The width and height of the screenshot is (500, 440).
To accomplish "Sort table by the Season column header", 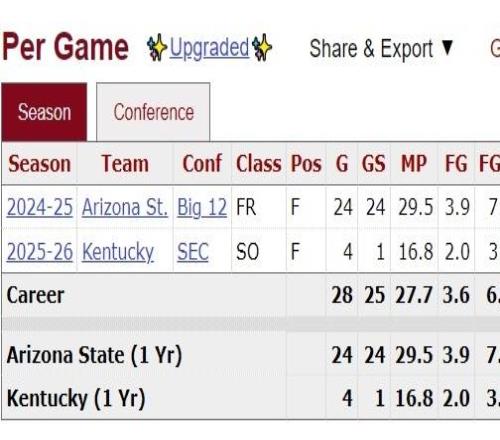I will 40,164.
